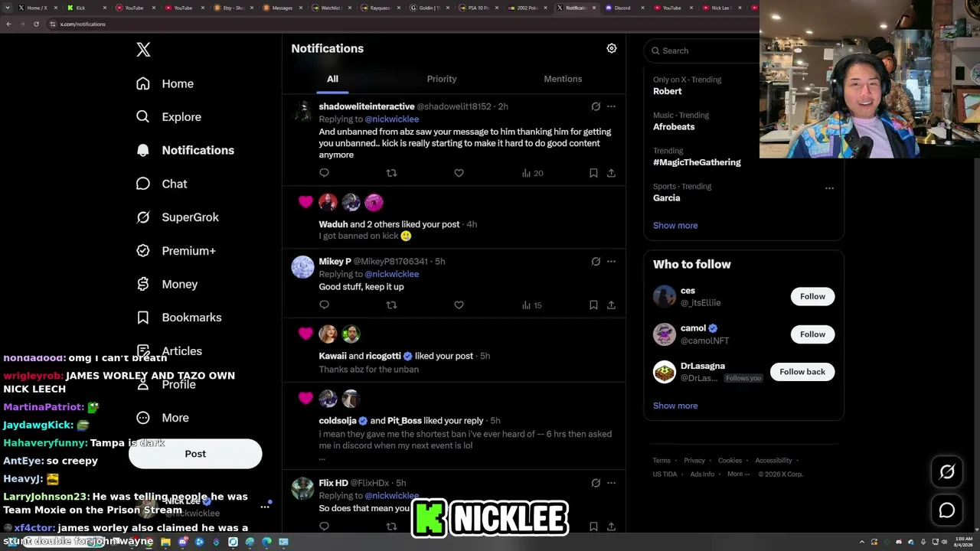Open more options on Flix HD's post
Screen dimensions: 980x551
[x=611, y=483]
